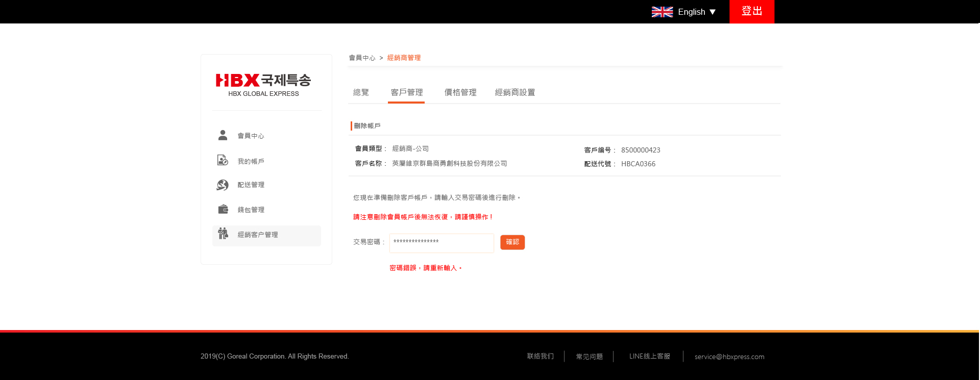Expand the English language dropdown arrow
The width and height of the screenshot is (980, 380).
click(713, 12)
